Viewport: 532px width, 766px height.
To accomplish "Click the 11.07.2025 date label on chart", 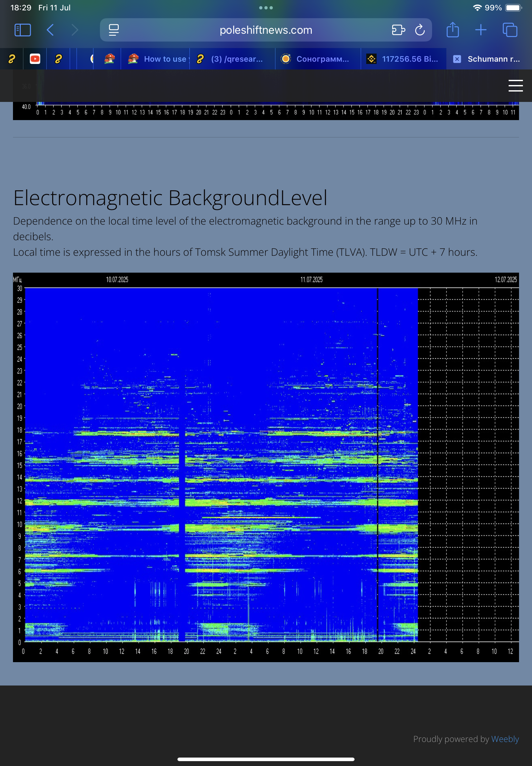I will pyautogui.click(x=311, y=279).
